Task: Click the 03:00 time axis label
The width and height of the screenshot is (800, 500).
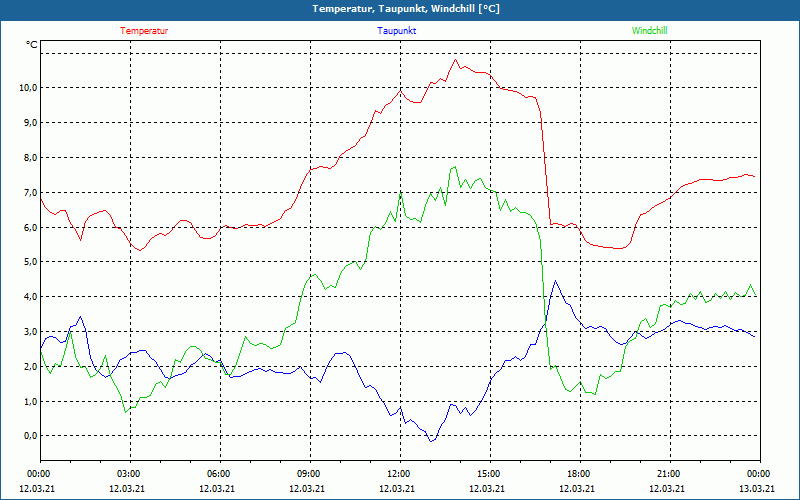Action: 130,474
